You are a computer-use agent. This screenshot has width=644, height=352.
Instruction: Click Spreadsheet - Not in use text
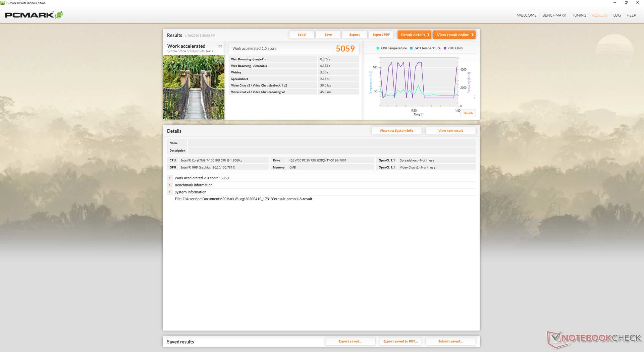click(417, 161)
